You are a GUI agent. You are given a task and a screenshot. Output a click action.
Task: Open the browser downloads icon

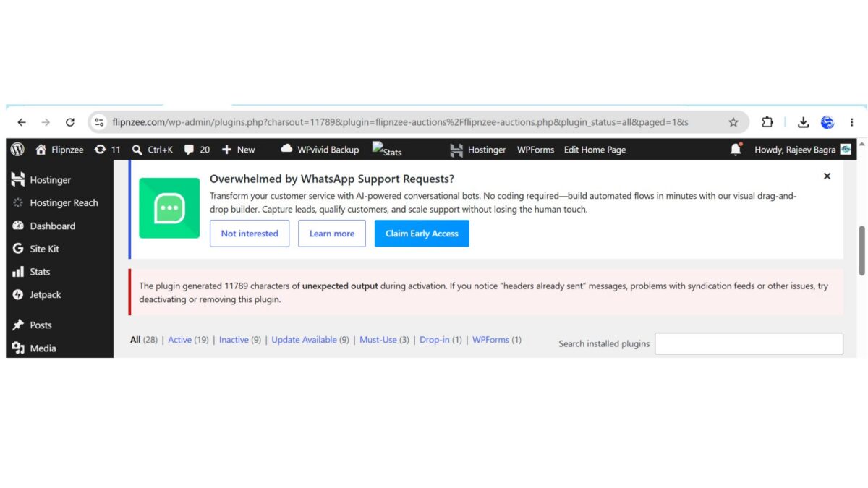point(803,122)
